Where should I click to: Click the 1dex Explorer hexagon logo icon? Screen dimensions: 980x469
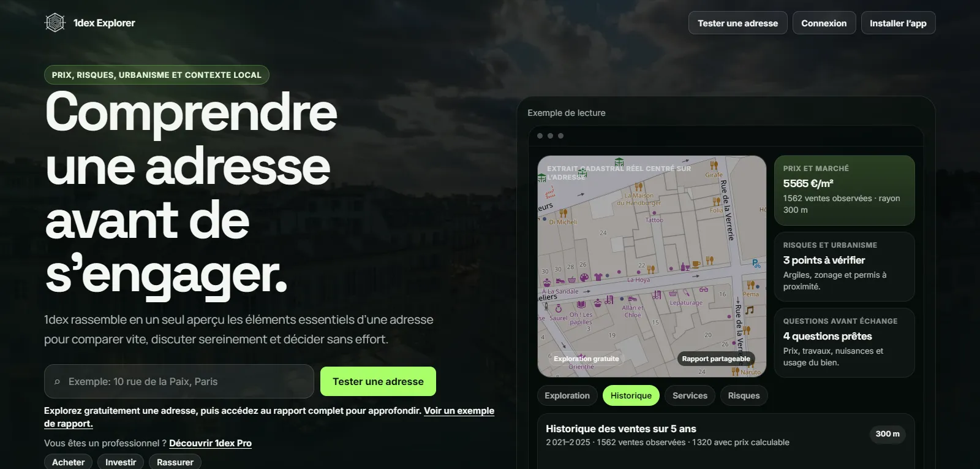click(x=55, y=23)
